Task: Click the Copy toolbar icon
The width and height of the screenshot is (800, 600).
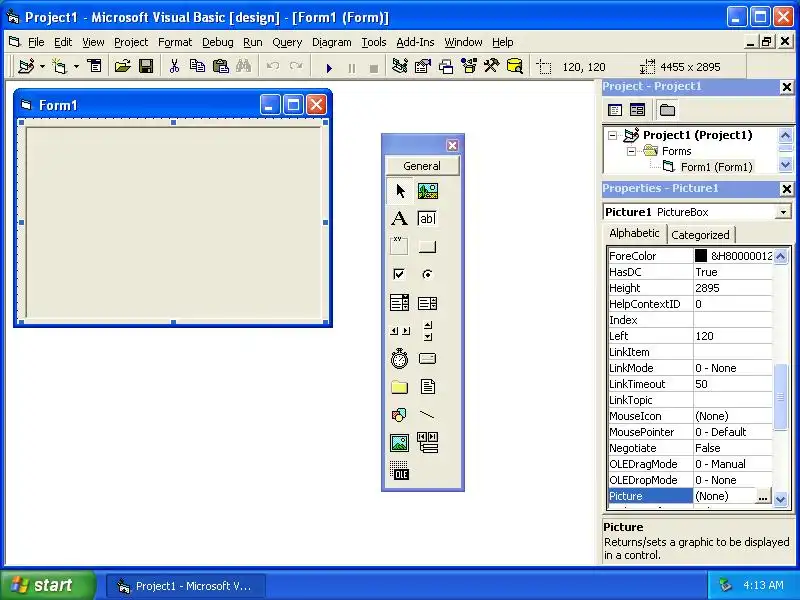Action: tap(197, 66)
